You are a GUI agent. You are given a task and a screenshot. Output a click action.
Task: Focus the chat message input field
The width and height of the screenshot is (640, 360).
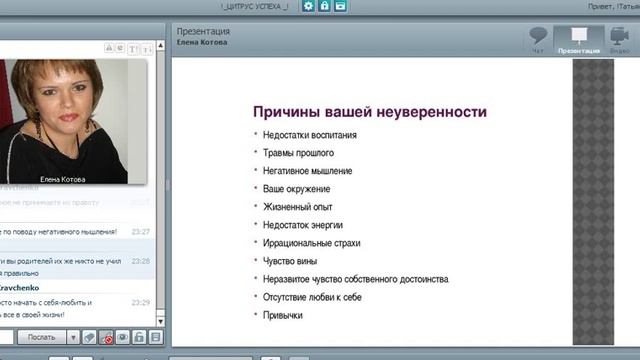pyautogui.click(x=7, y=338)
